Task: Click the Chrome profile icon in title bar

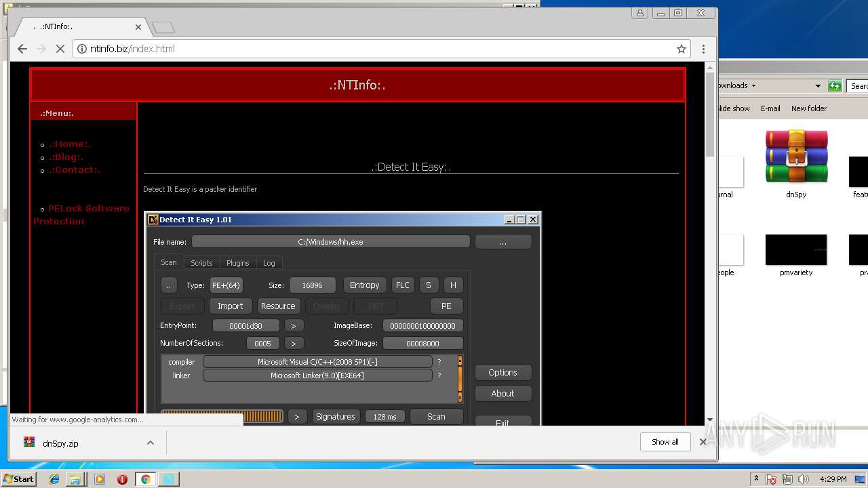Action: tap(639, 13)
